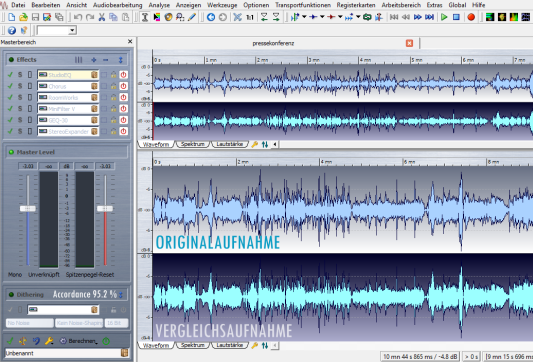Screen dimensions: 533x362
Task: Open the first meter window icon in toolbar
Action: coord(490,17)
